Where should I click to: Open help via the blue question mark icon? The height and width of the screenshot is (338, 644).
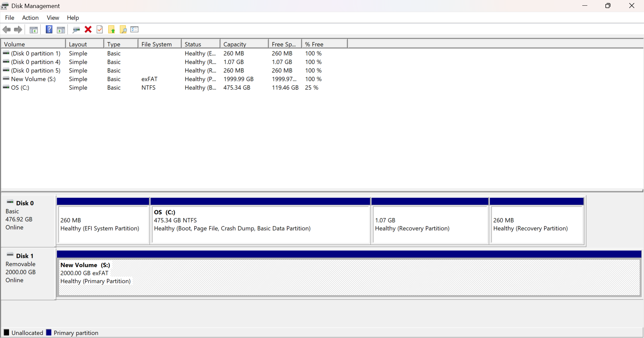click(49, 29)
